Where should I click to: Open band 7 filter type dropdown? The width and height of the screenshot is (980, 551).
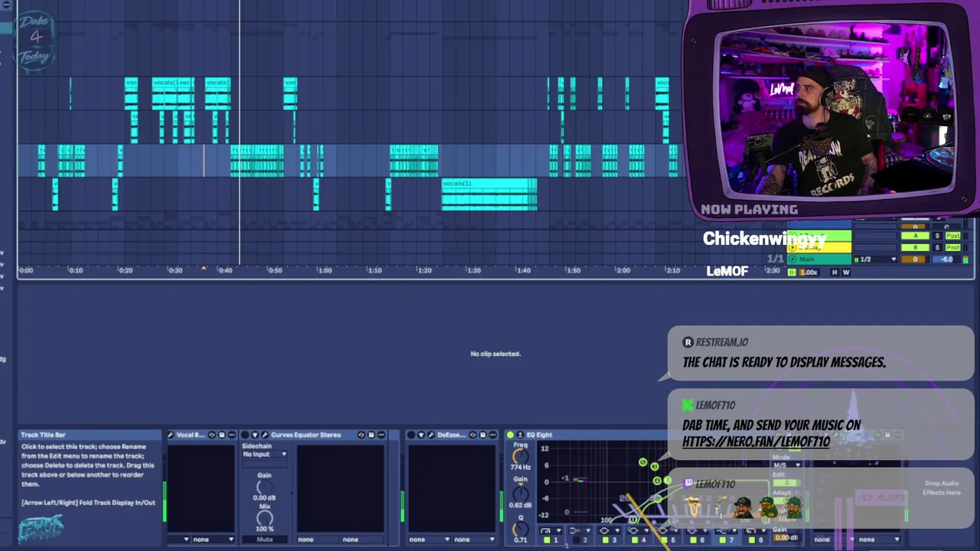[727, 530]
